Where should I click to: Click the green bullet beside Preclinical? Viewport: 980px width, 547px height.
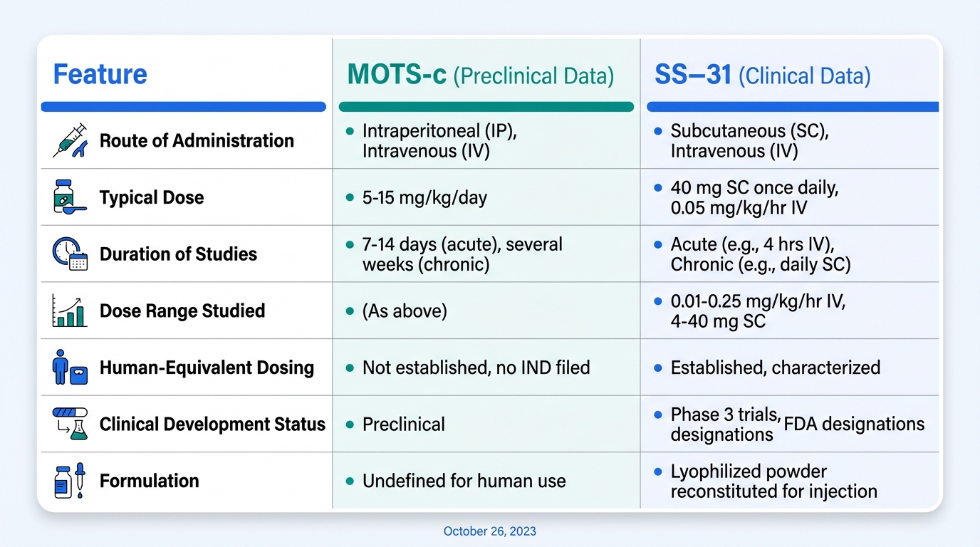pyautogui.click(x=350, y=424)
